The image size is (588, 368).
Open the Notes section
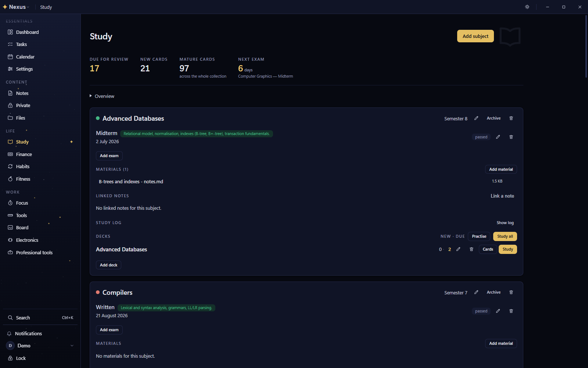pos(40,93)
